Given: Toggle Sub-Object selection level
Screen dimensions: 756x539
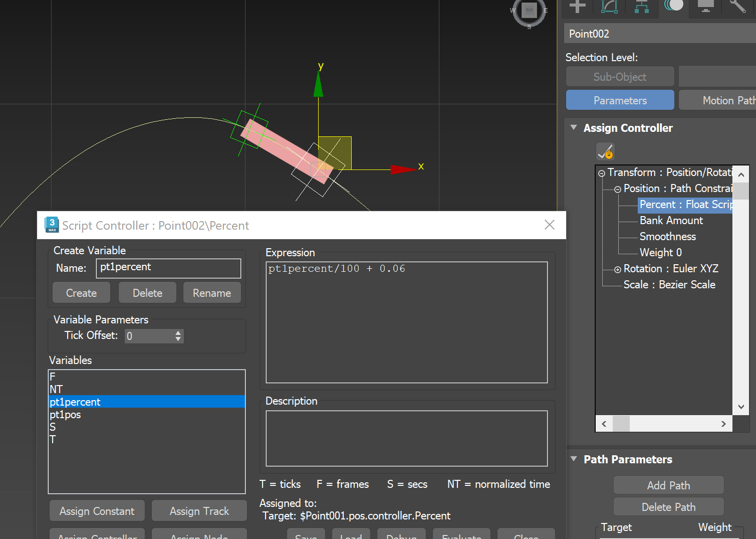Looking at the screenshot, I should (620, 76).
